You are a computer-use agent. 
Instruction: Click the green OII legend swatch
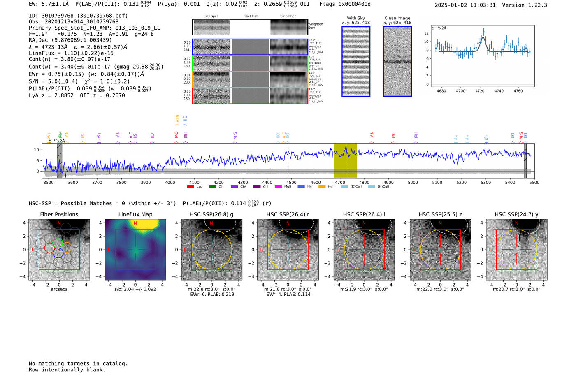212,186
